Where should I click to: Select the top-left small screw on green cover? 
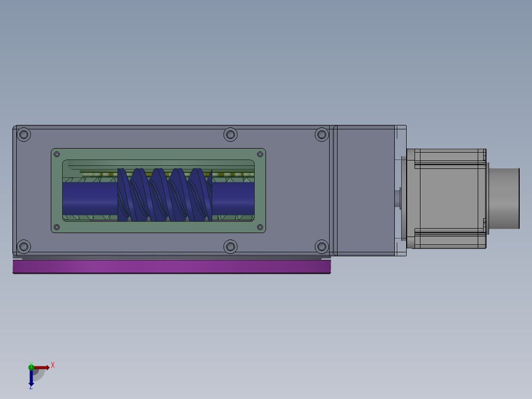click(57, 154)
